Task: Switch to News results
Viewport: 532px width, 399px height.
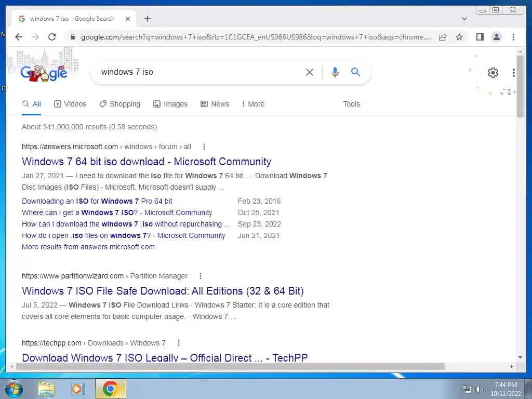Action: [215, 104]
